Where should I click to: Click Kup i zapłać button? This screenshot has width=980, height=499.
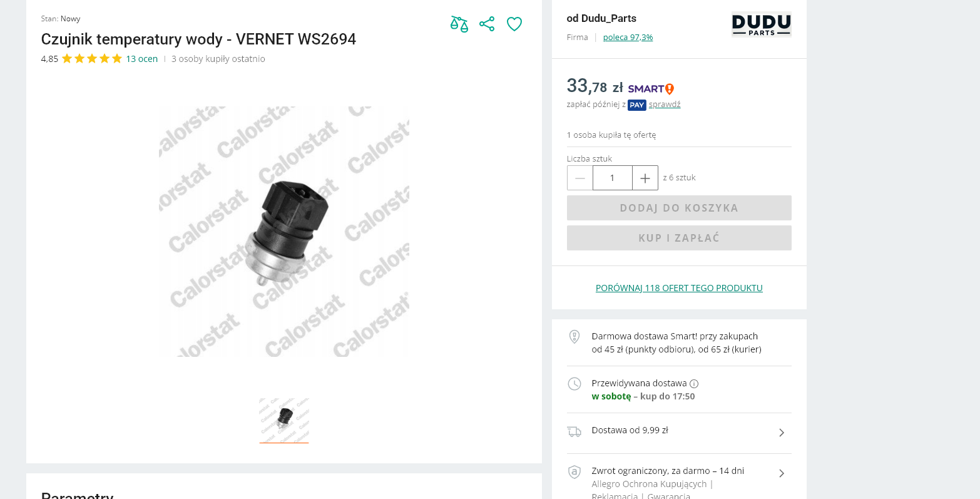coord(679,238)
